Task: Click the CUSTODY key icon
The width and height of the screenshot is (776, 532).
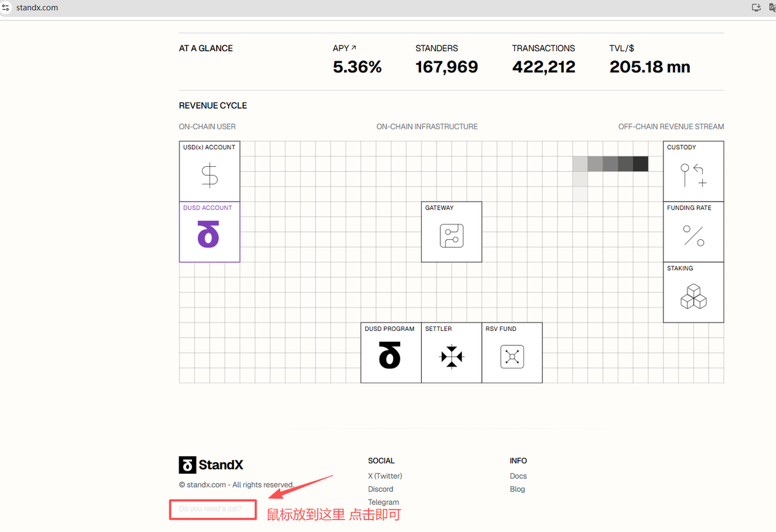Action: coord(693,175)
